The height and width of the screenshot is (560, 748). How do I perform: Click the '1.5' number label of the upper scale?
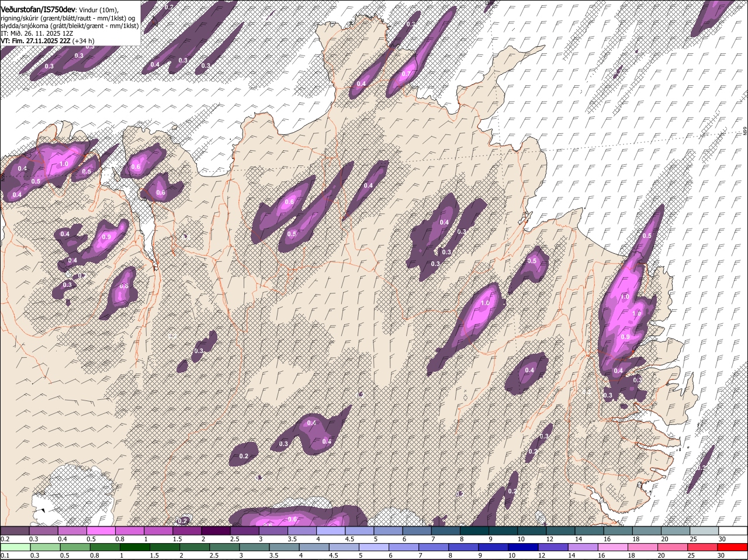coord(176,538)
